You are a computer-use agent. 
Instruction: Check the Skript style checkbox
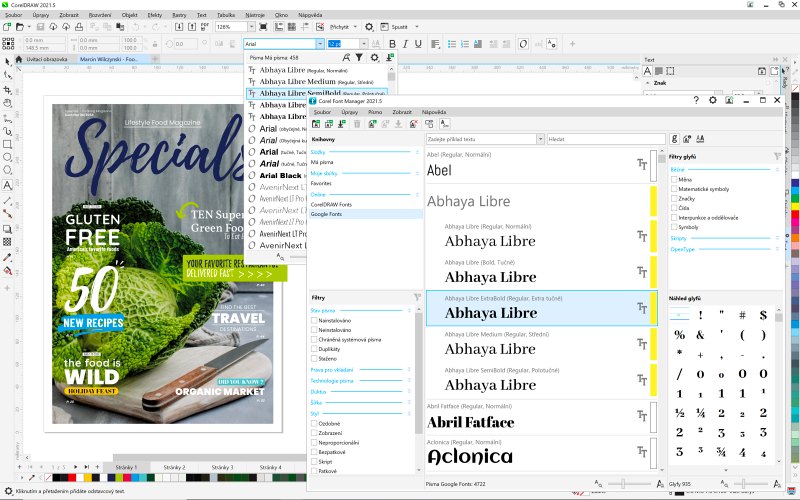(314, 462)
